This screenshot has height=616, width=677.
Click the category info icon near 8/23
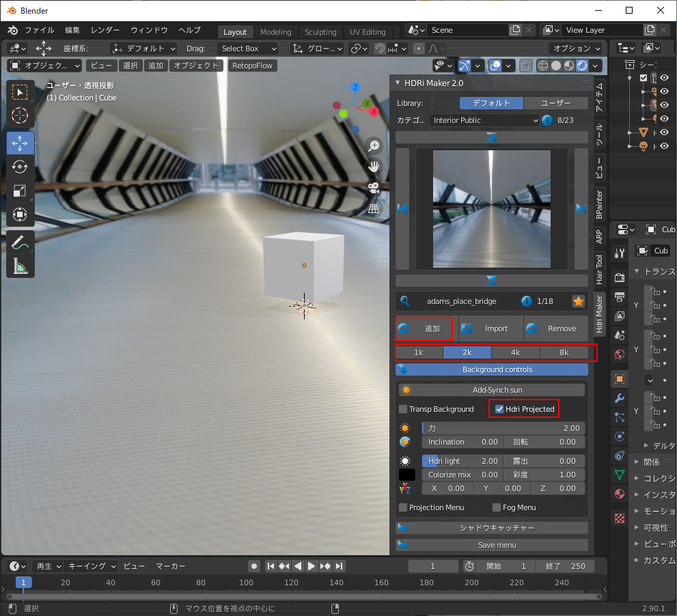click(x=547, y=120)
